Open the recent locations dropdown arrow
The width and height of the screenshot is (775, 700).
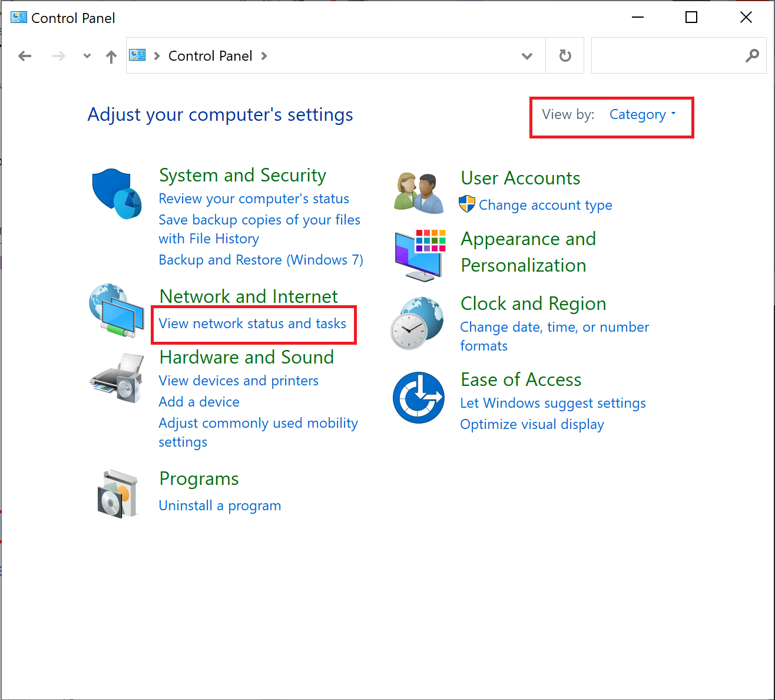click(87, 56)
